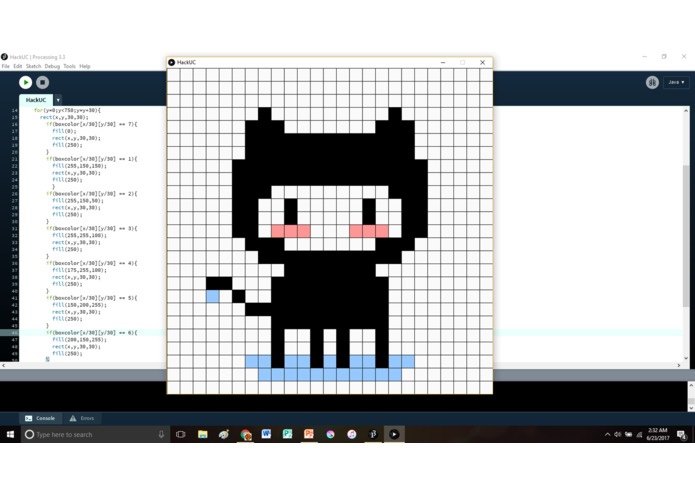The height and width of the screenshot is (494, 695).
Task: Open the File menu
Action: (6, 66)
